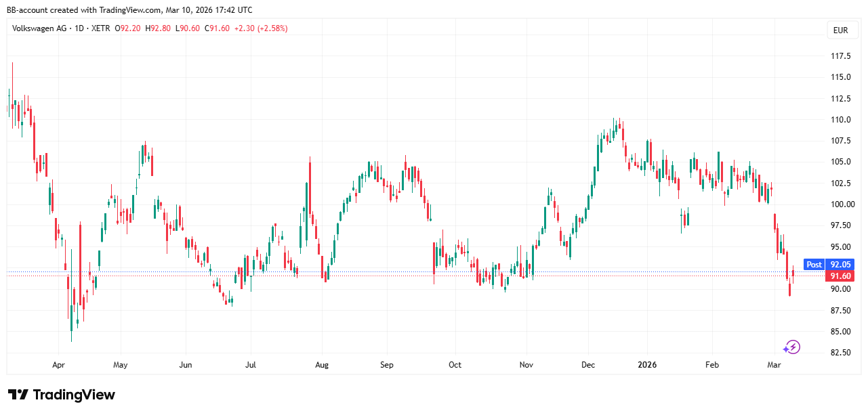868x415 pixels.
Task: Select the post-market 92.05 price tag
Action: [841, 265]
